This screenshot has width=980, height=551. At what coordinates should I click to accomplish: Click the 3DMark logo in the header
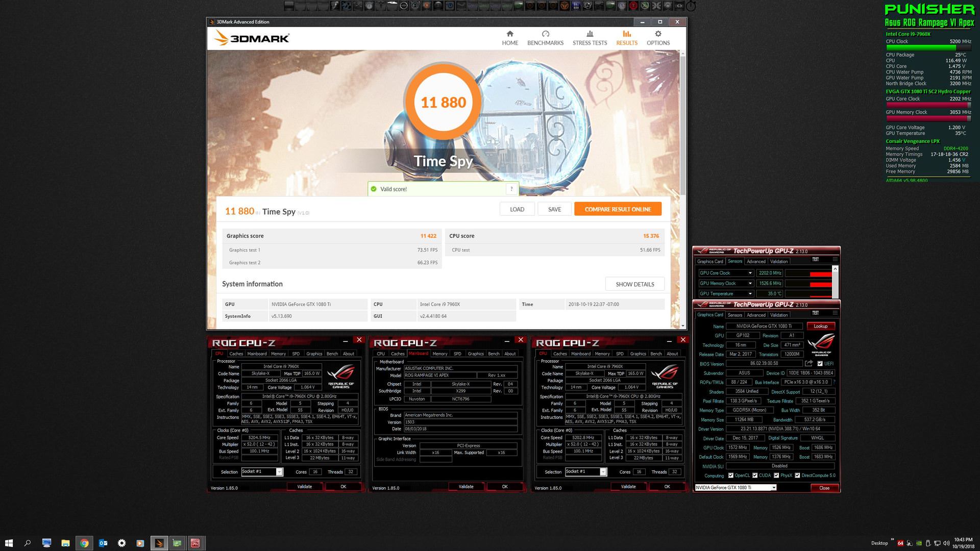[252, 38]
